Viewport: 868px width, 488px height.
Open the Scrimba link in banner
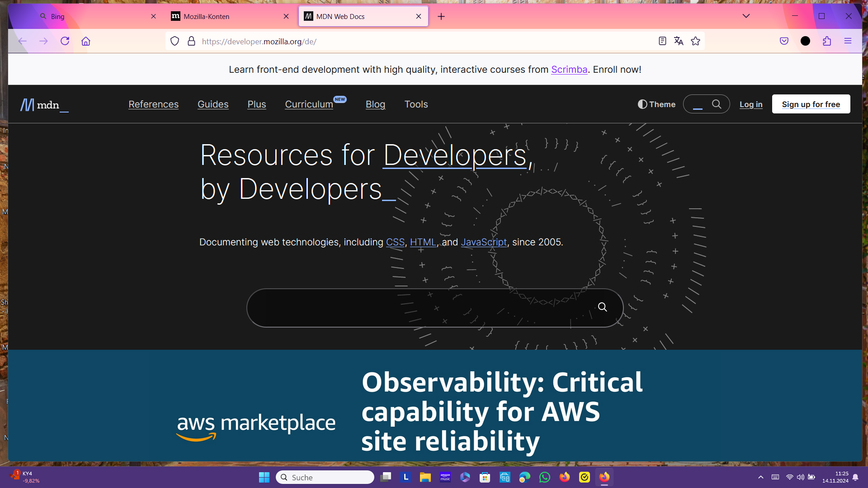(569, 70)
